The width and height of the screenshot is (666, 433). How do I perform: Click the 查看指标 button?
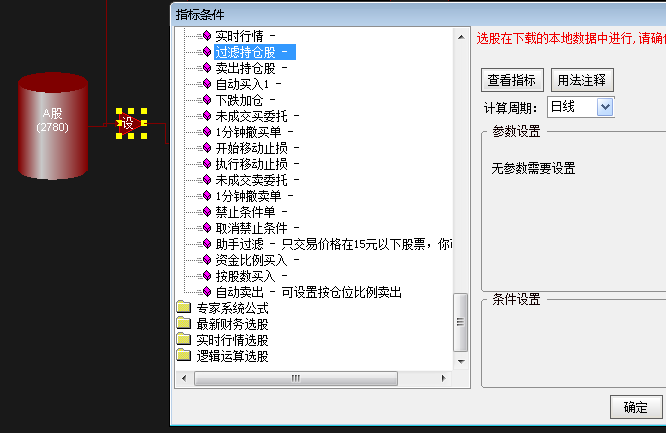[x=512, y=81]
